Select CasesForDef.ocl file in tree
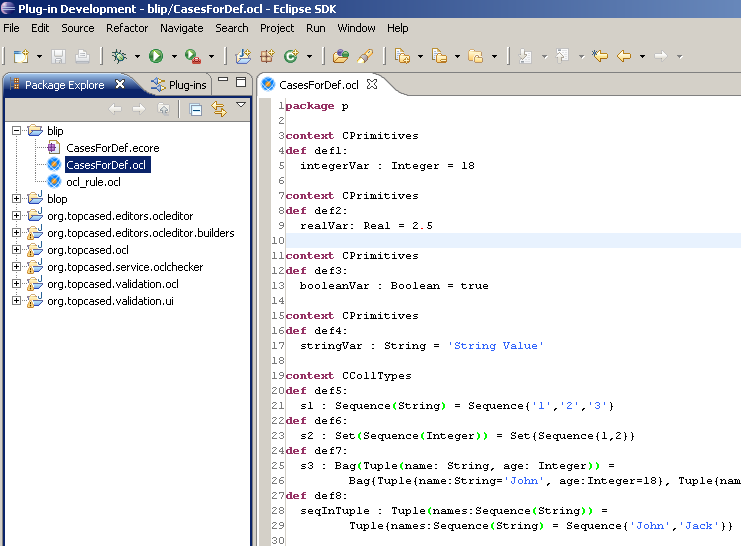The width and height of the screenshot is (741, 546). click(x=107, y=165)
